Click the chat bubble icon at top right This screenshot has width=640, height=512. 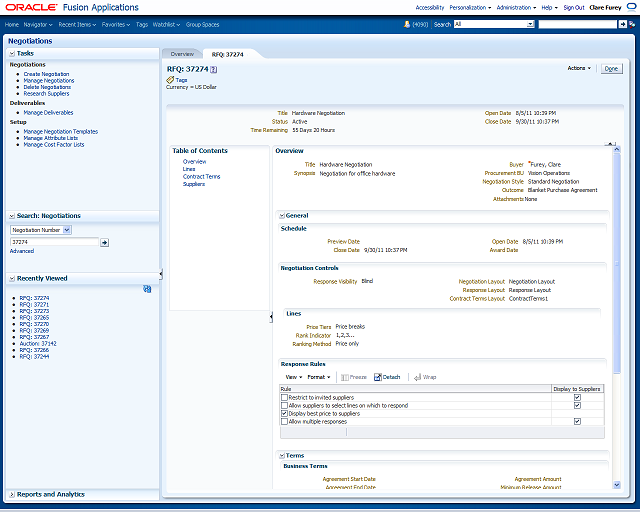coord(631,7)
